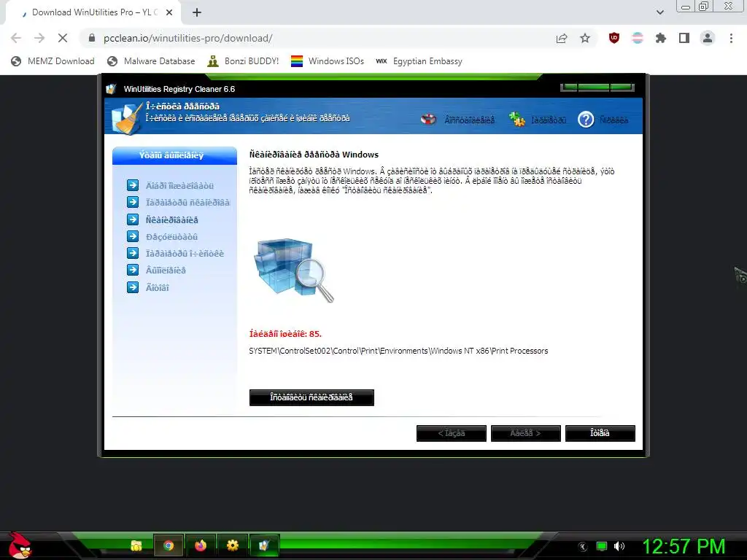Screen dimensions: 747x560
Task: Click the rightmost Cancel button in wizard footer
Action: [600, 433]
